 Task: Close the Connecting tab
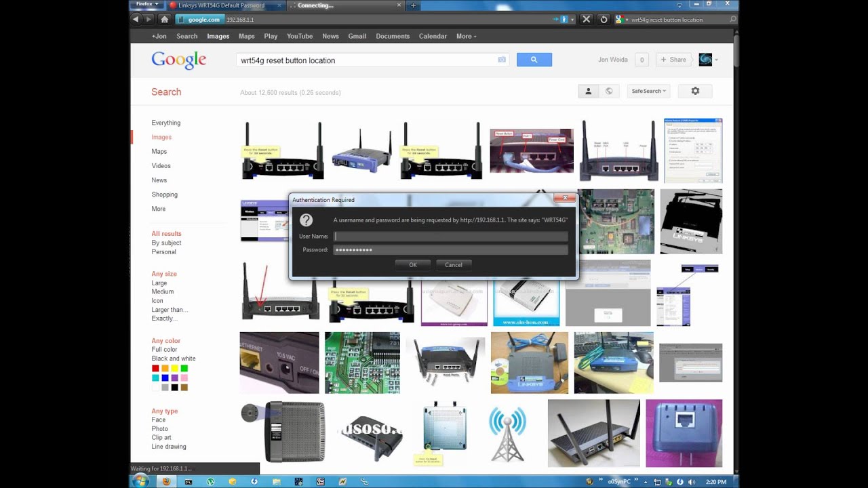click(x=399, y=5)
